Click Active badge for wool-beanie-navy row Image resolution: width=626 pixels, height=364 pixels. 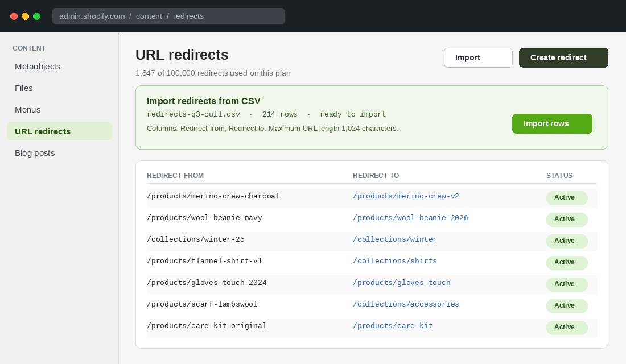tap(567, 219)
